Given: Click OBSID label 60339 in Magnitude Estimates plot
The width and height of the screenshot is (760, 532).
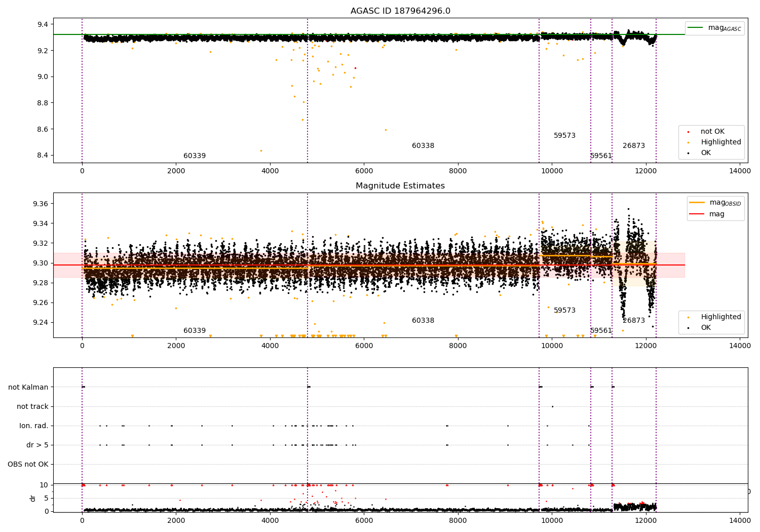Looking at the screenshot, I should point(195,331).
